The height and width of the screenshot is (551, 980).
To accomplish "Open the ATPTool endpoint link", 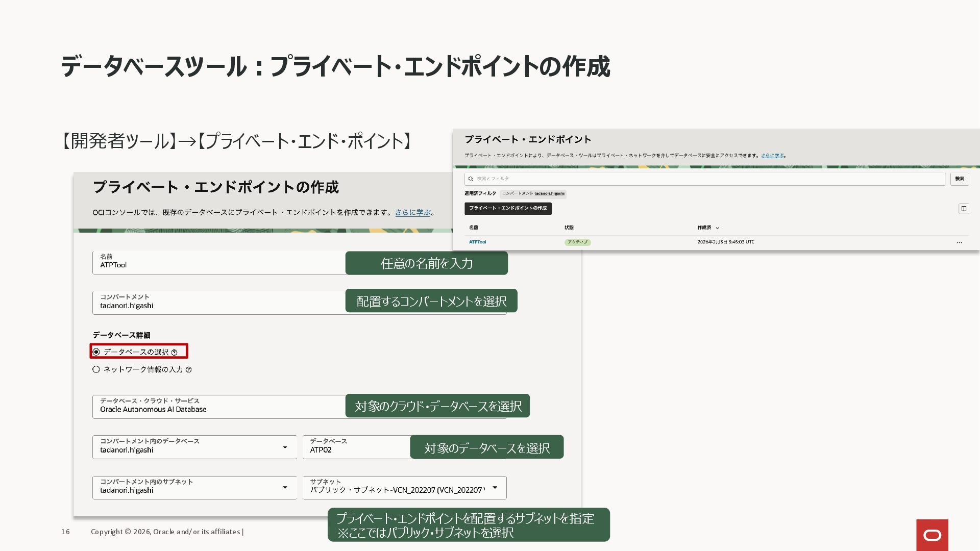I will pos(477,242).
